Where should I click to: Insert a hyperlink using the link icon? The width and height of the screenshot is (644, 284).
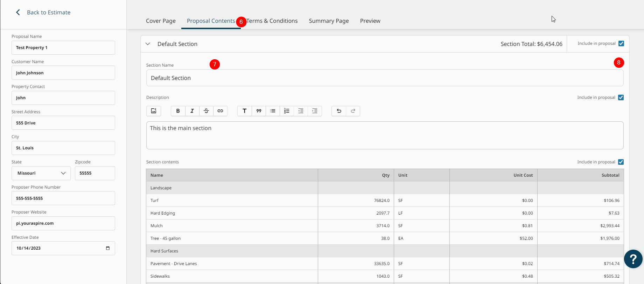pos(220,111)
